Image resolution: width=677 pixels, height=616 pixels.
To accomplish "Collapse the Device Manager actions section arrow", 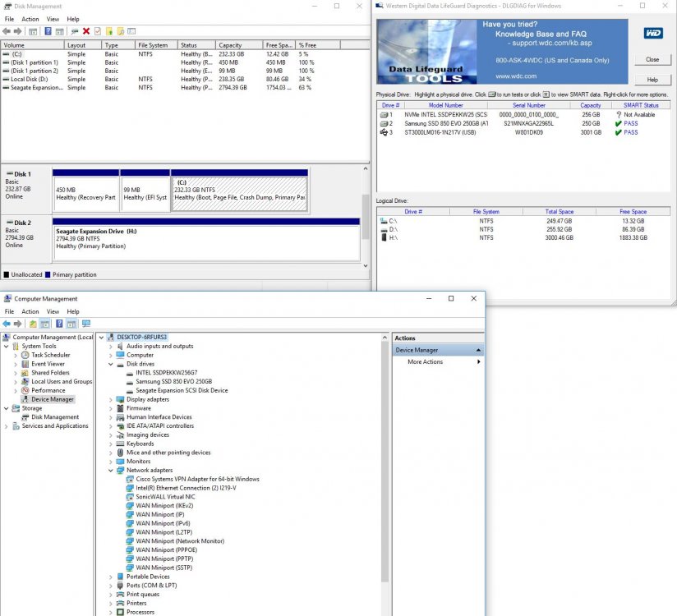I will [x=478, y=350].
